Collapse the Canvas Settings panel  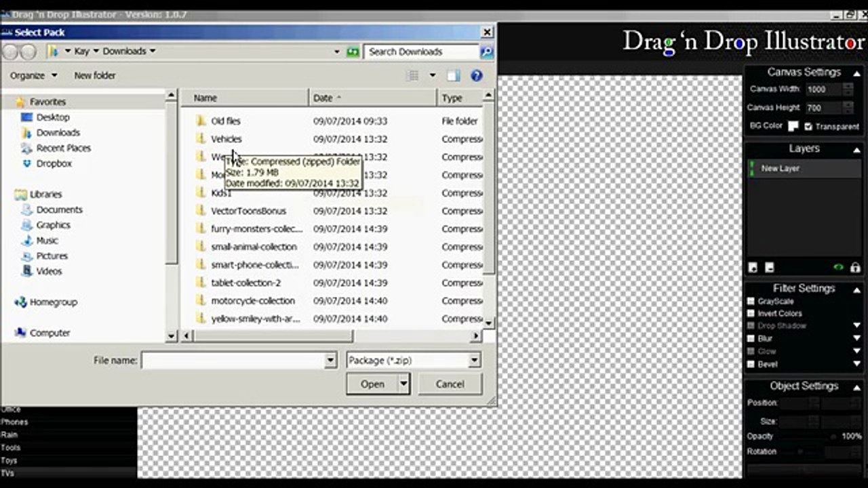(856, 73)
